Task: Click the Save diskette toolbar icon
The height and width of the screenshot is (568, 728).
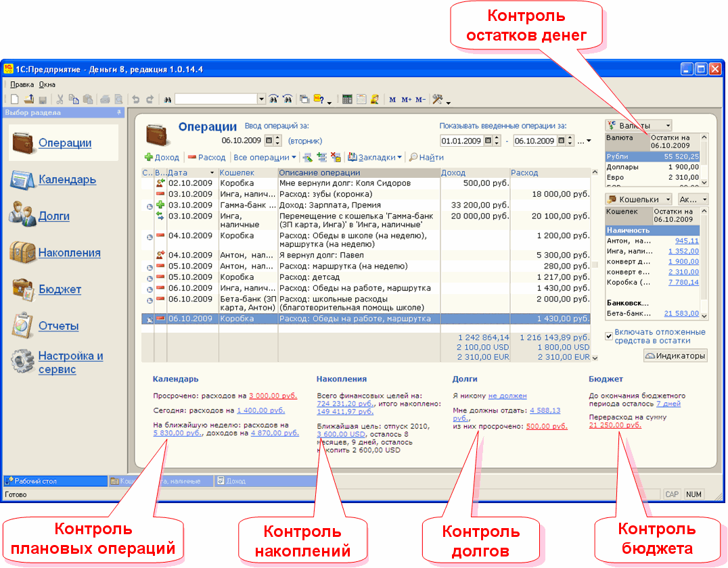Action: [x=43, y=99]
